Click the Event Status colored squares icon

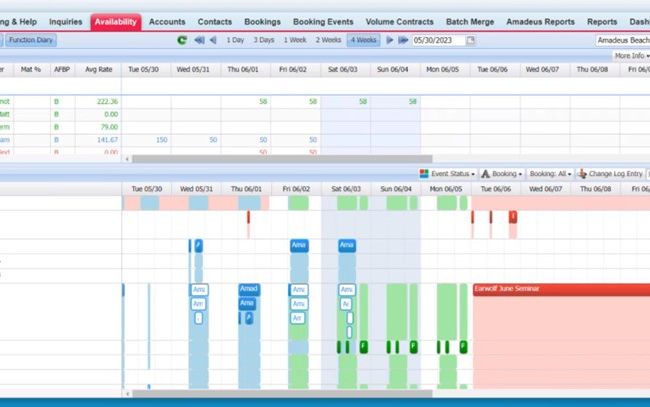coord(424,174)
